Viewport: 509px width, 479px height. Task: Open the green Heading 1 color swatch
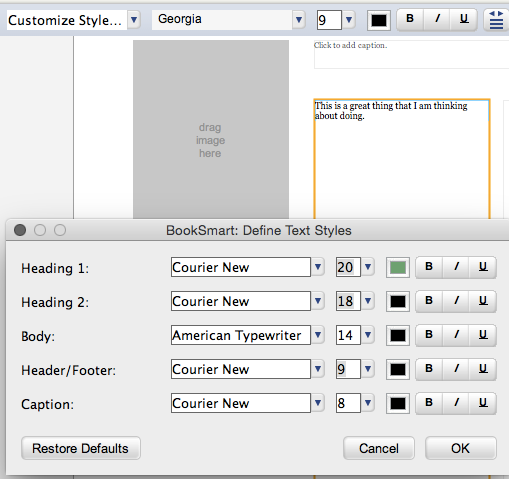[398, 267]
